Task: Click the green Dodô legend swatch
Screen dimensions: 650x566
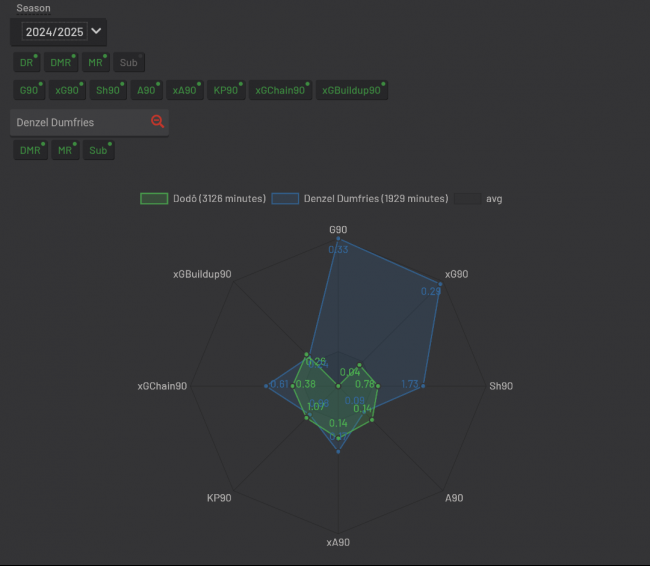Action: tap(154, 199)
